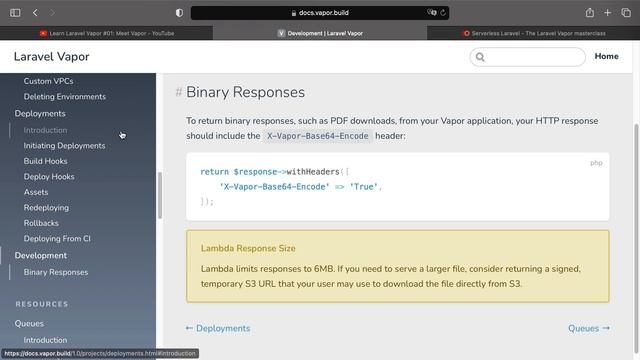Screen dimensions: 640x360
Task: Click the sidebar scrollbar thumb
Action: 160,195
